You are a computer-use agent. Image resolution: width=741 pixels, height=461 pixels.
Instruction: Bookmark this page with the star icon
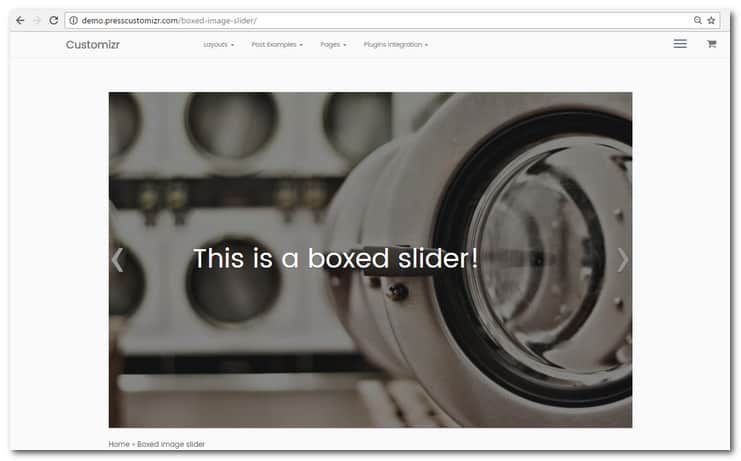point(711,20)
